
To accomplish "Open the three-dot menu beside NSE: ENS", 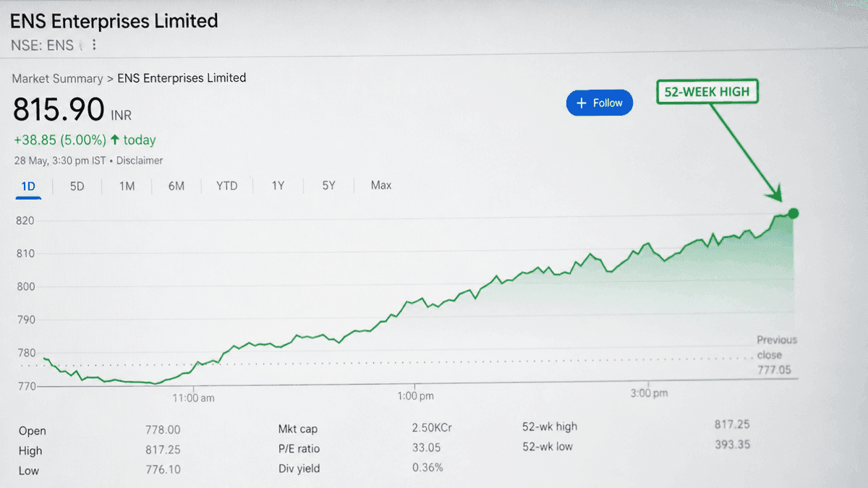I will click(x=94, y=45).
